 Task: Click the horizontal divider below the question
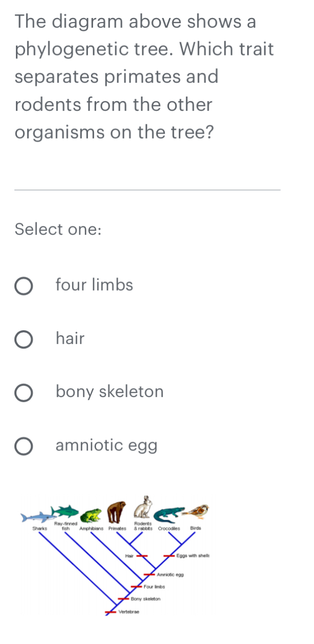point(148,190)
